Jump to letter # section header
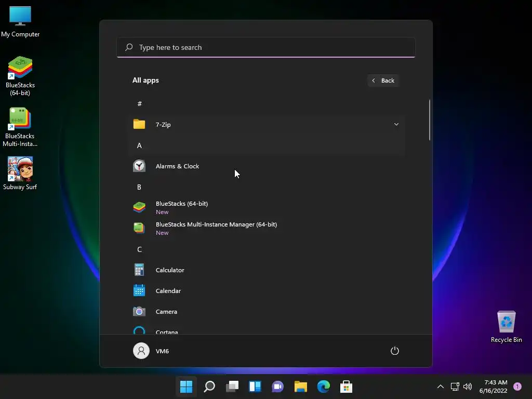The width and height of the screenshot is (532, 399). point(139,103)
